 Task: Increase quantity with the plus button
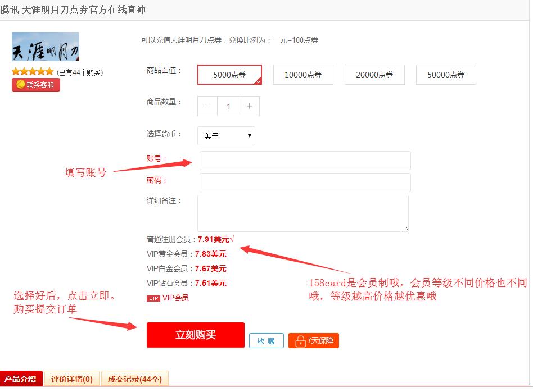click(x=250, y=106)
